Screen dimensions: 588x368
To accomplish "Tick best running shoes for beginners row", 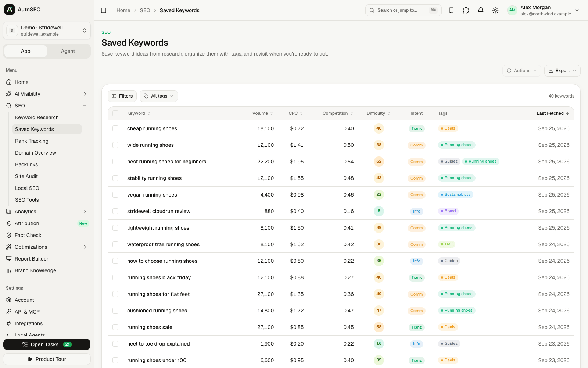I will tap(115, 162).
